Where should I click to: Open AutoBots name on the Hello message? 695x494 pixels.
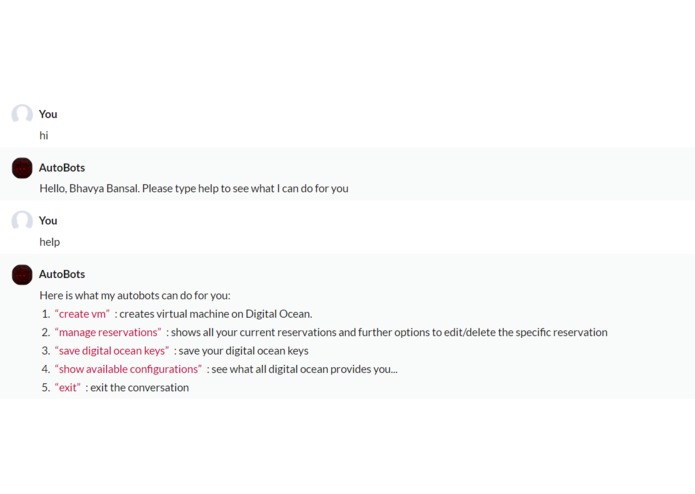point(62,168)
